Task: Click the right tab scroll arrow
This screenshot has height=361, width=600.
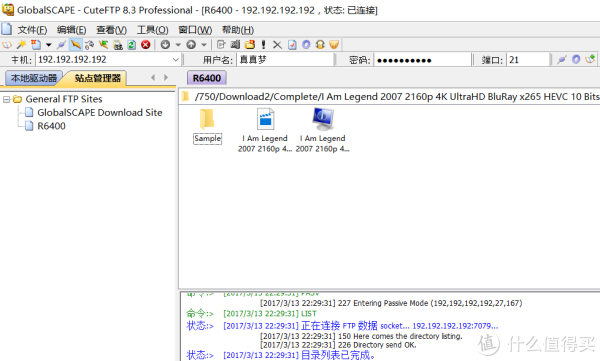Action: (166, 78)
